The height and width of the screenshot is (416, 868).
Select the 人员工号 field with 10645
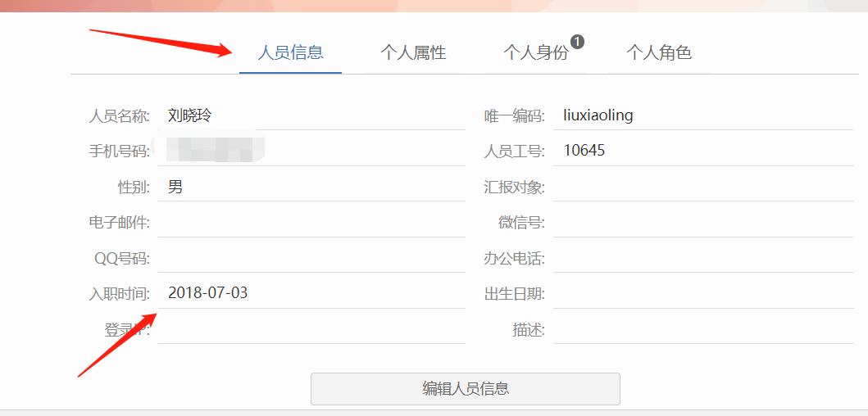[x=705, y=151]
